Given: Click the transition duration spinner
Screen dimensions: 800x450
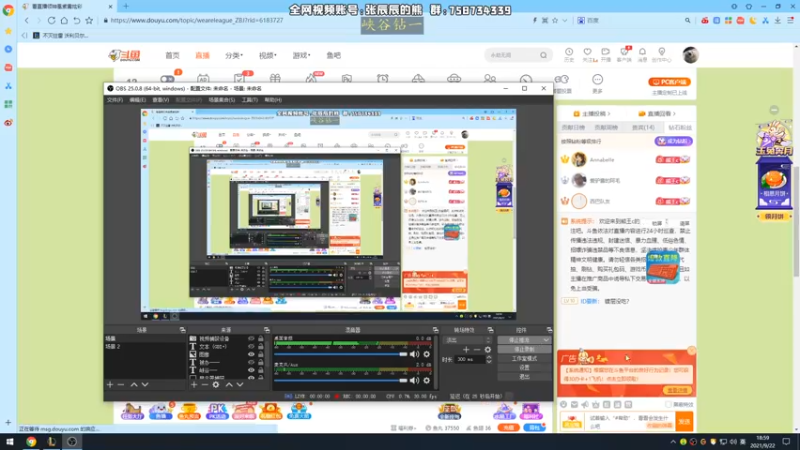Looking at the screenshot, I should pos(489,359).
